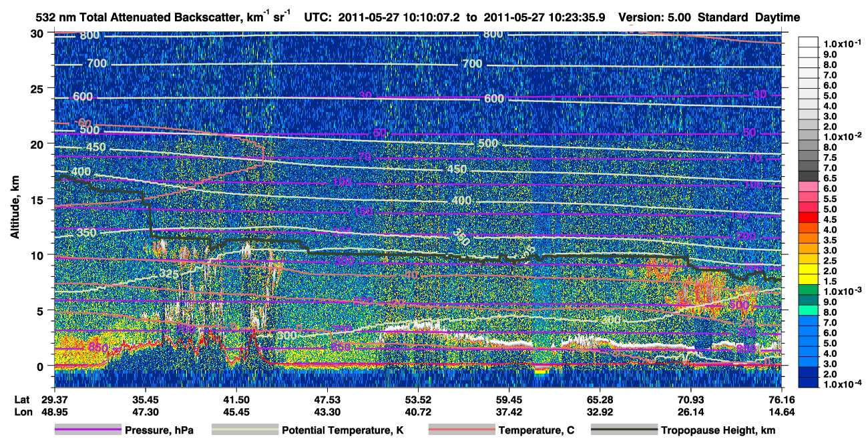Screen dimensions: 868x445
Task: Click the "Lat" row label
Action: pyautogui.click(x=22, y=400)
